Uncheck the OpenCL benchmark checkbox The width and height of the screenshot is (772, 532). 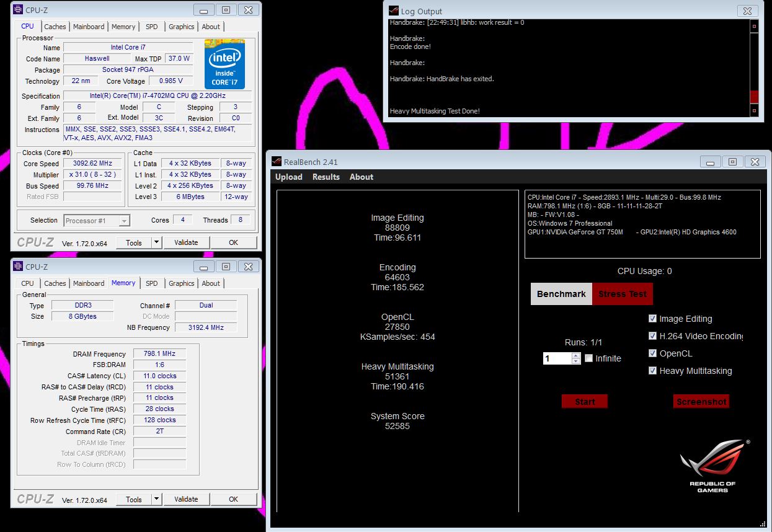click(652, 353)
